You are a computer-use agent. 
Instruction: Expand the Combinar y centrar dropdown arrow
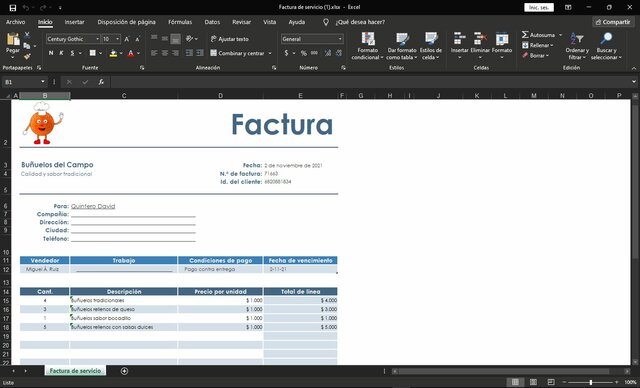[270, 53]
